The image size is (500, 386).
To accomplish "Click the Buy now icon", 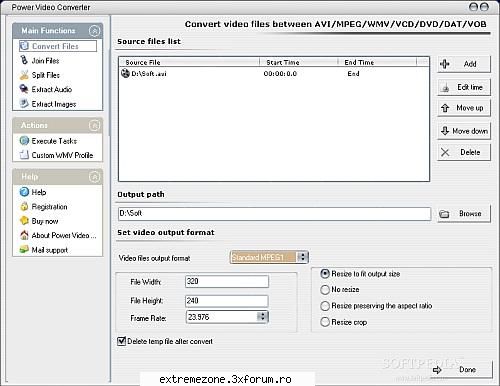I will click(x=24, y=221).
